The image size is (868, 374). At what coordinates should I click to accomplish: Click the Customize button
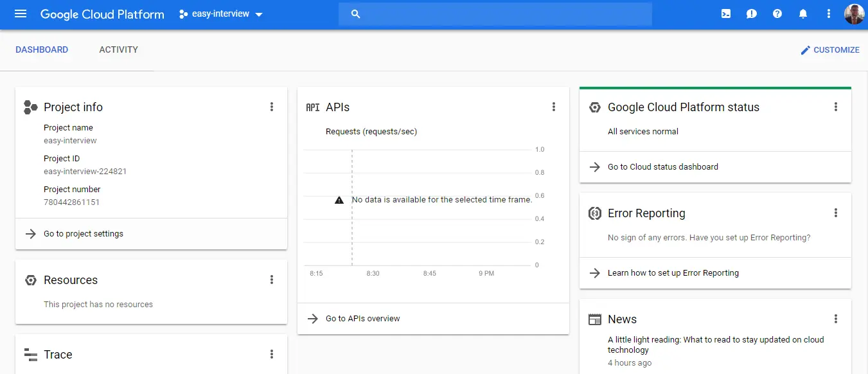[829, 49]
